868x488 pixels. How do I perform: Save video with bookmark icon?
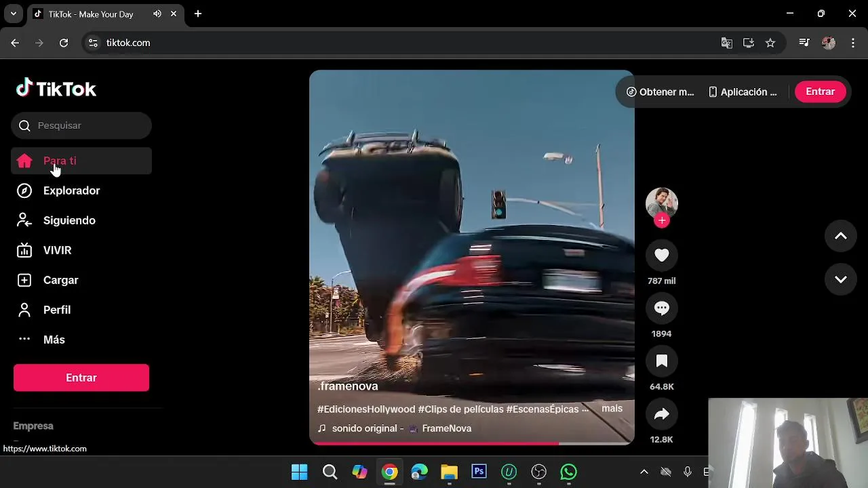(662, 361)
